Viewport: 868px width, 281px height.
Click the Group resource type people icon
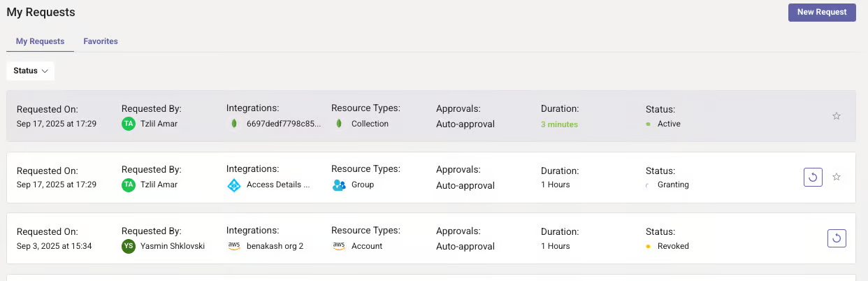[339, 185]
